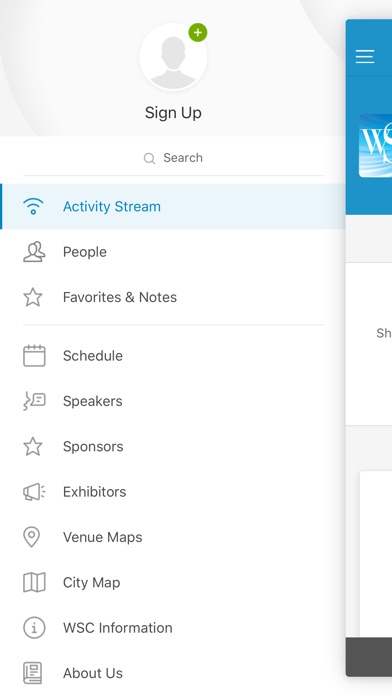This screenshot has height=696, width=392.
Task: Go to About Us menu entry
Action: [x=173, y=673]
